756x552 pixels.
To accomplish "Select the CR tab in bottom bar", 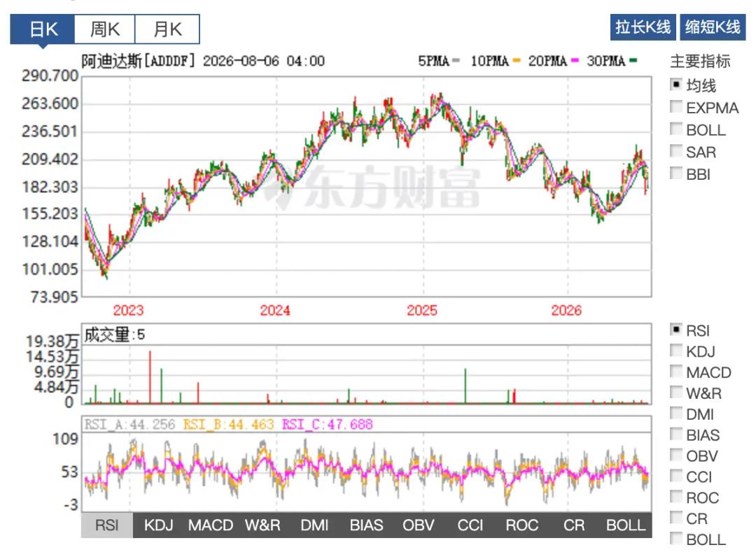I will [x=574, y=525].
